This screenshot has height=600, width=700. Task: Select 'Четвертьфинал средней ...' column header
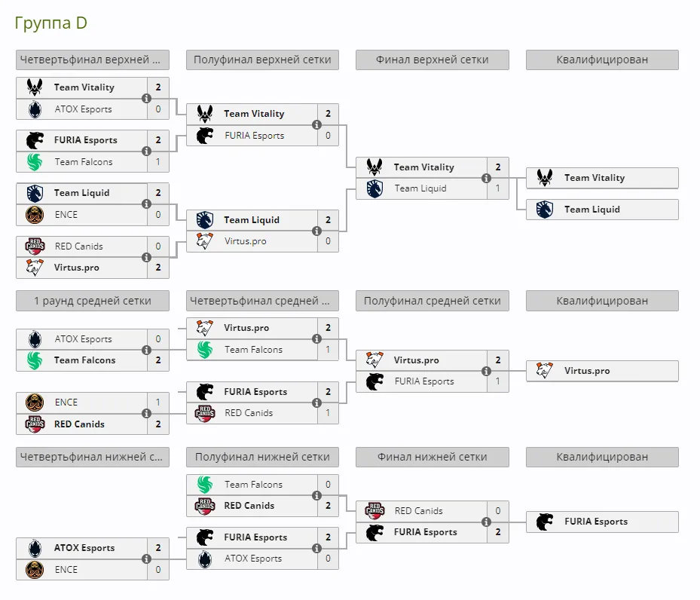[262, 301]
